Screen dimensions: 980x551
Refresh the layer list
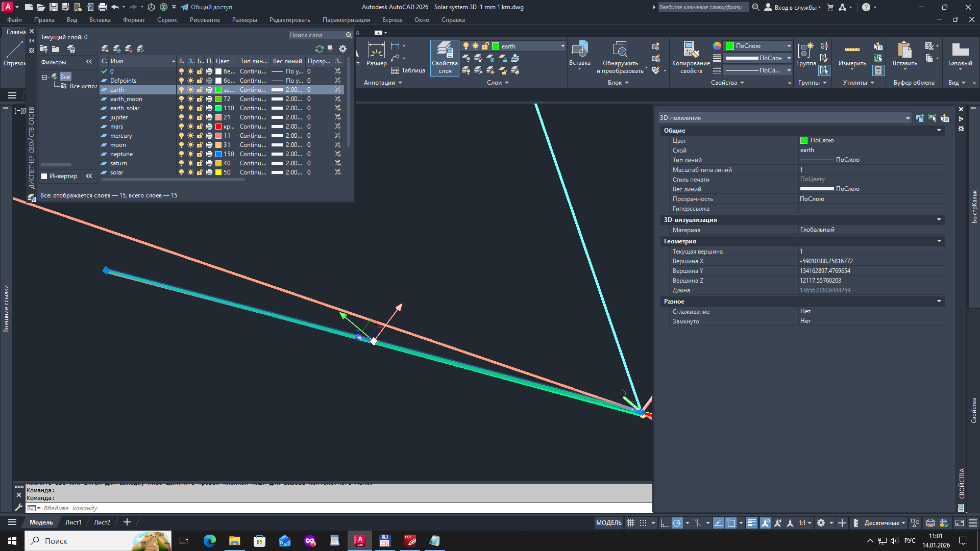click(x=320, y=49)
